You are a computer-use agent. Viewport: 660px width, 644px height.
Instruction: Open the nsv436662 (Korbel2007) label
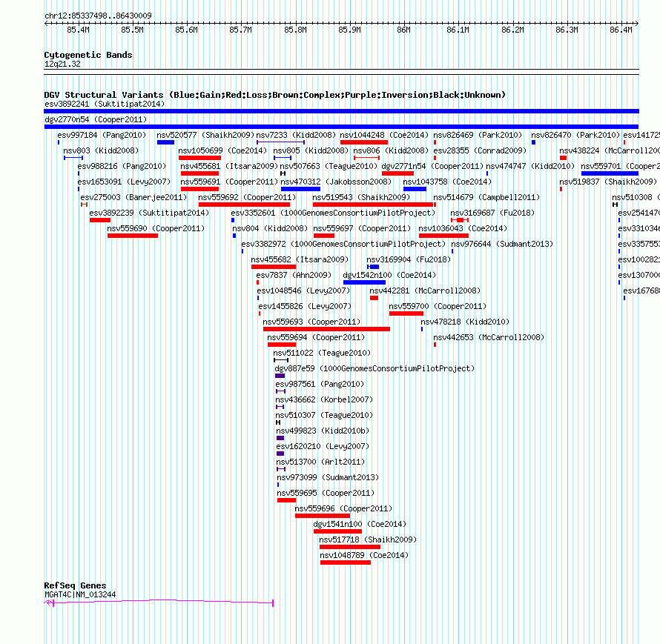[324, 399]
